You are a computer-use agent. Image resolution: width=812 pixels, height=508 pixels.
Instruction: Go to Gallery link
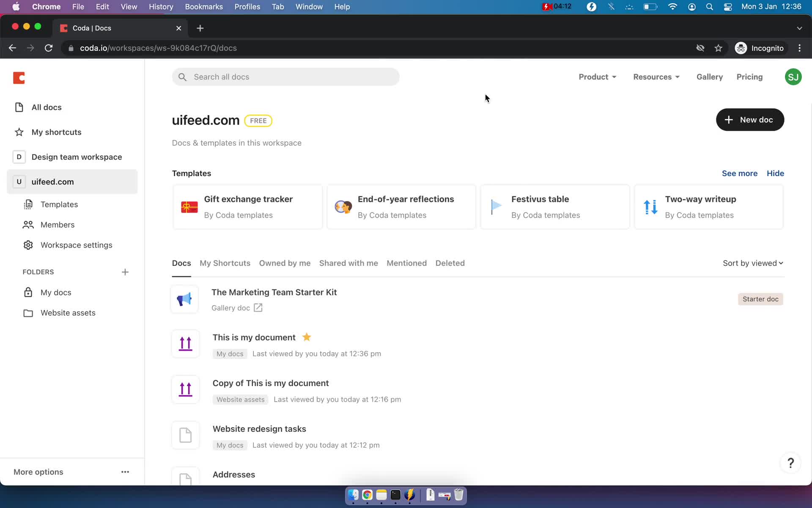click(x=710, y=77)
